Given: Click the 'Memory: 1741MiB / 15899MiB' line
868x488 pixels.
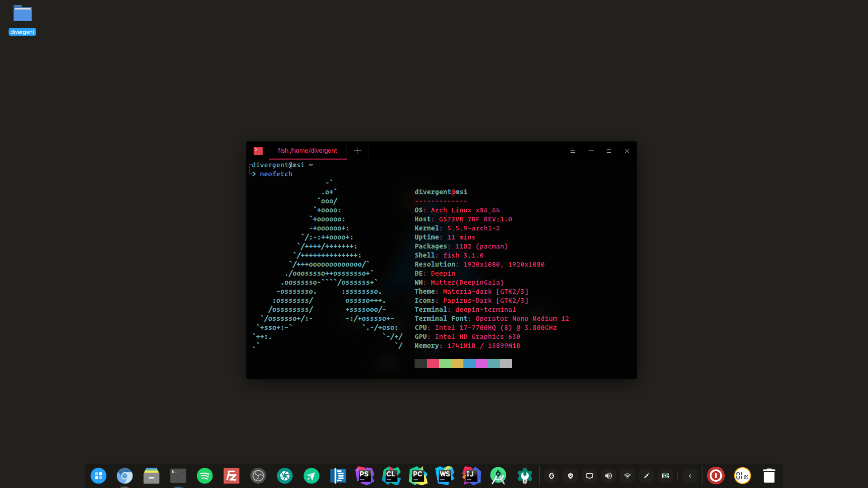Looking at the screenshot, I should click(467, 346).
